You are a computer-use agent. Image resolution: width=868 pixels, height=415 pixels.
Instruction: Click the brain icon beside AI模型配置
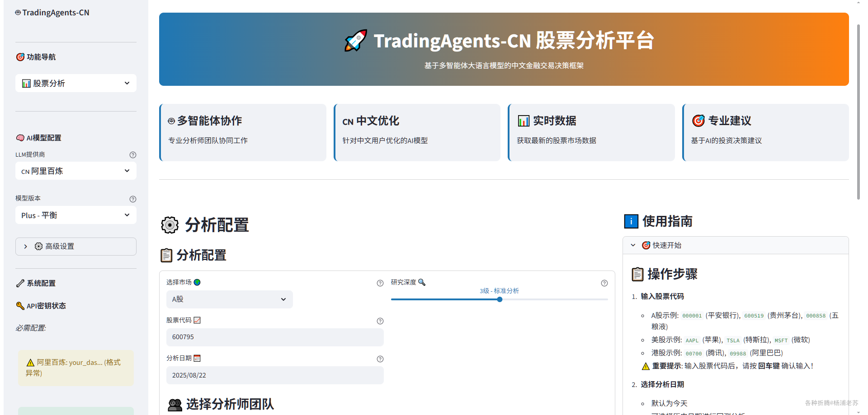20,138
